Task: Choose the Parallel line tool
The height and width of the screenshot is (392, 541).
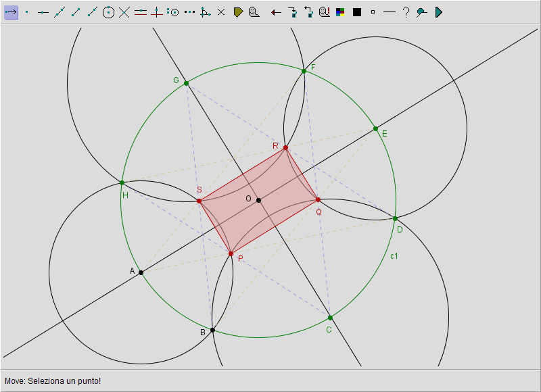Action: pos(141,12)
